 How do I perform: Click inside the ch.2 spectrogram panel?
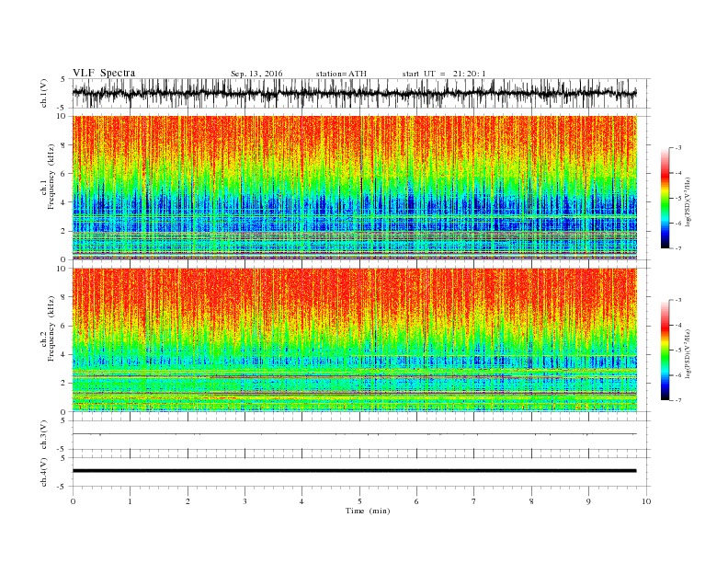(x=354, y=339)
